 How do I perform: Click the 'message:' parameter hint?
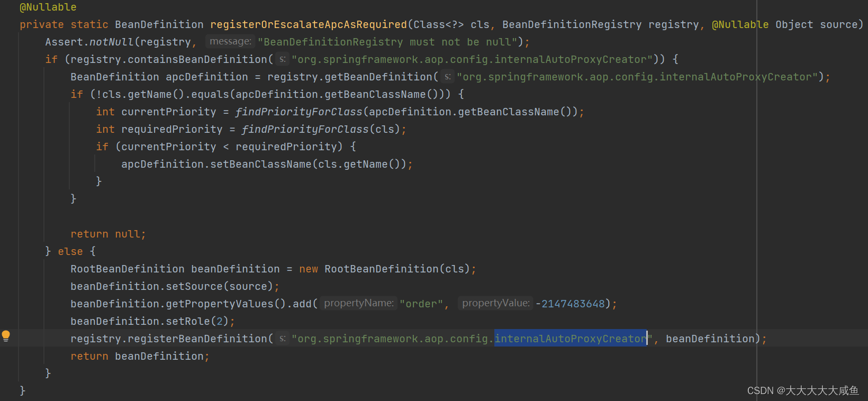(x=230, y=41)
